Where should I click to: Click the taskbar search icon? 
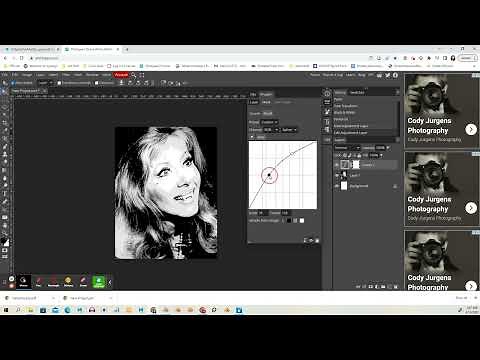(18, 310)
